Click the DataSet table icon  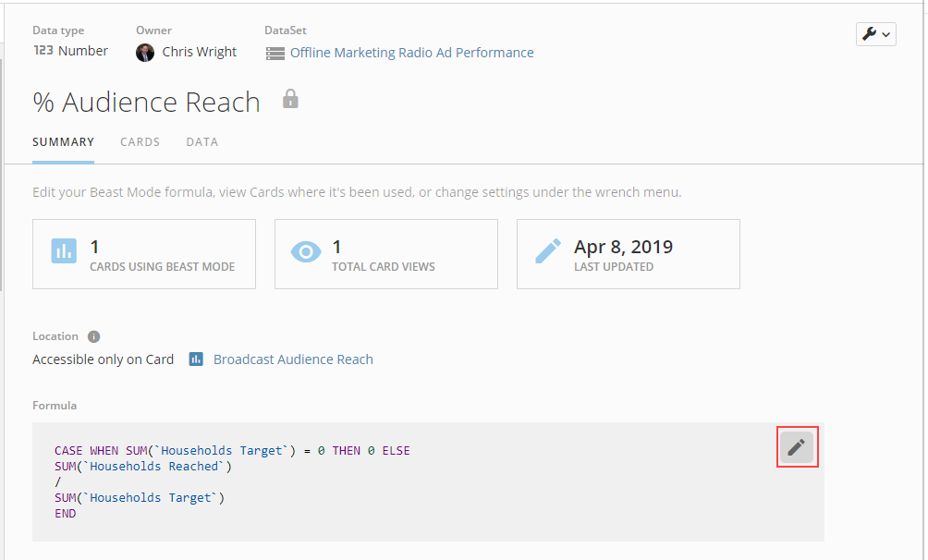tap(275, 54)
